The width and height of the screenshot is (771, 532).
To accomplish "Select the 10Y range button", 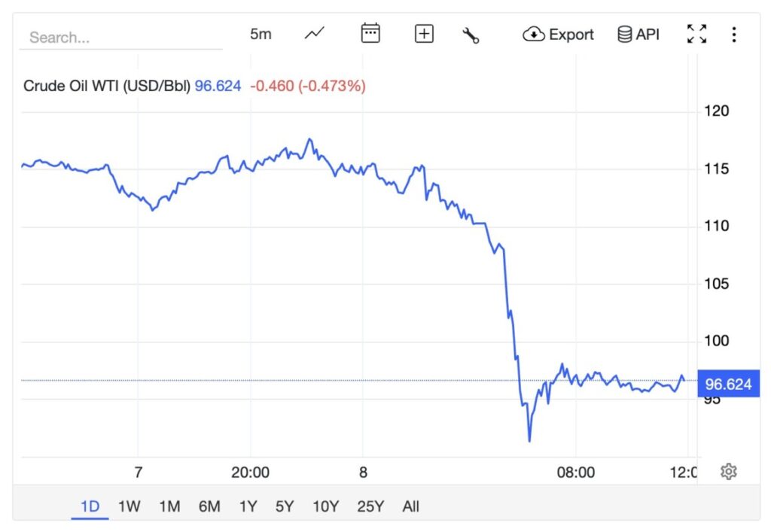I will click(325, 506).
